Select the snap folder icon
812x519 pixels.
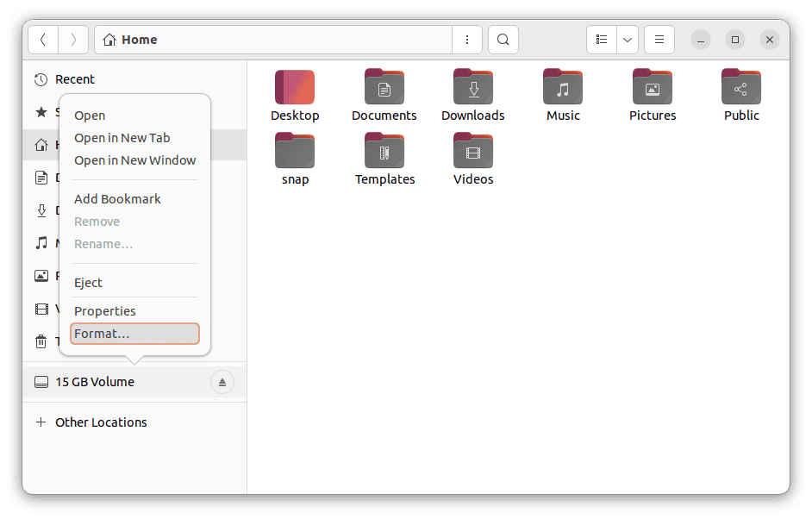295,151
